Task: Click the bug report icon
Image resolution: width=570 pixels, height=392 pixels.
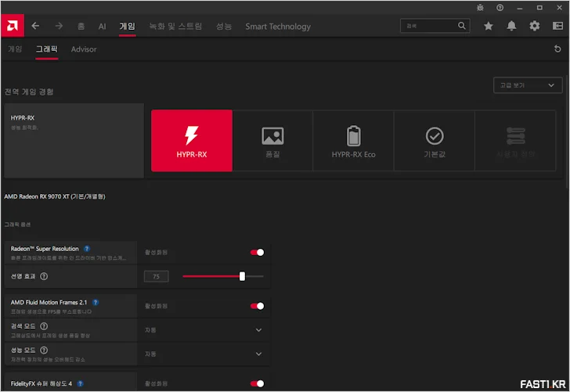Action: point(480,8)
